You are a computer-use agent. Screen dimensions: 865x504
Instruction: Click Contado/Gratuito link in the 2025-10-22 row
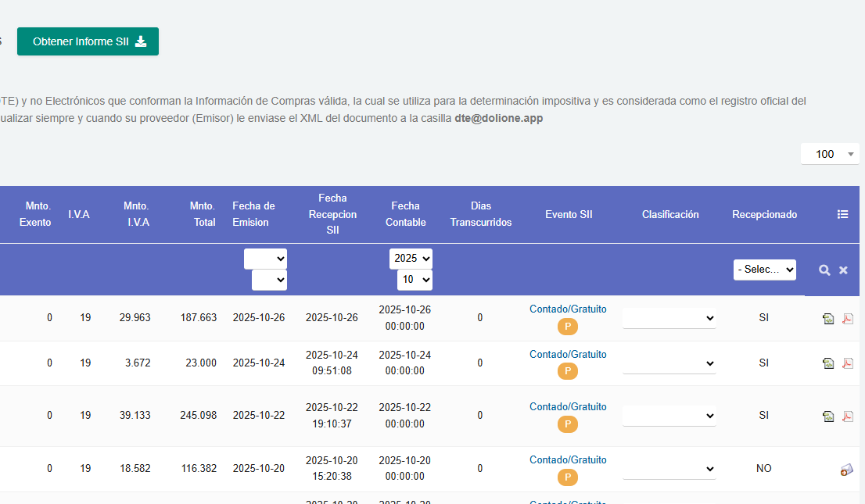pyautogui.click(x=568, y=406)
